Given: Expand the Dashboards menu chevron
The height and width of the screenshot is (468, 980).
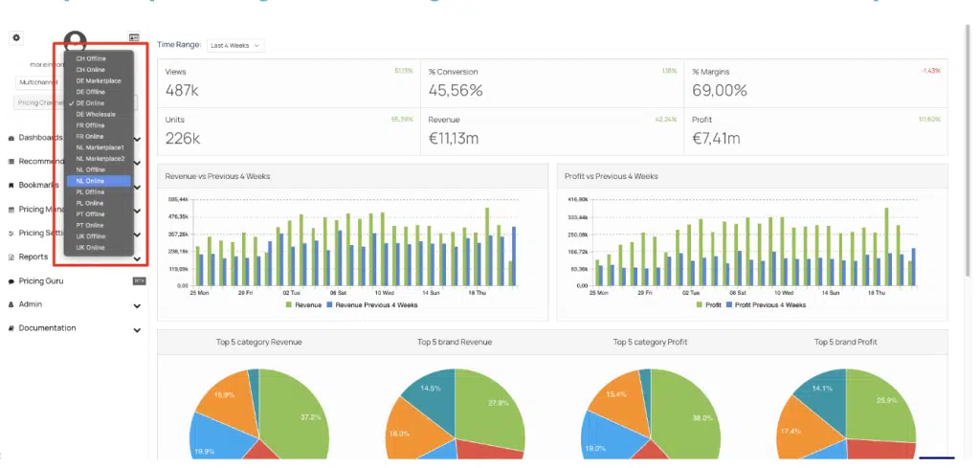Looking at the screenshot, I should tap(137, 140).
